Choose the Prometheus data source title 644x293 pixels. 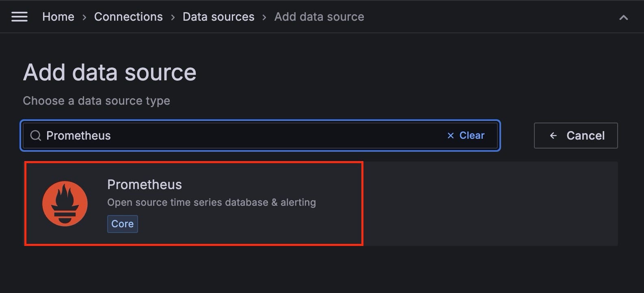(x=145, y=185)
